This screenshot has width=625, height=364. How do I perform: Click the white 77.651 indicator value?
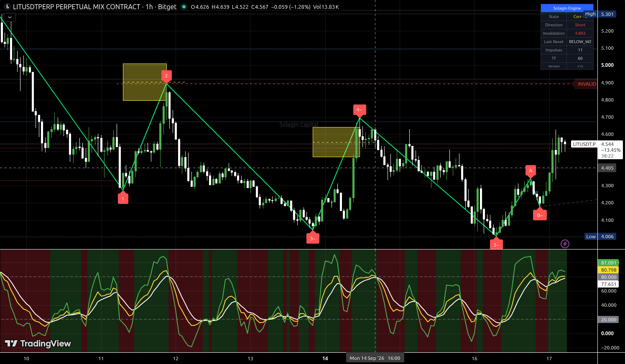(609, 284)
